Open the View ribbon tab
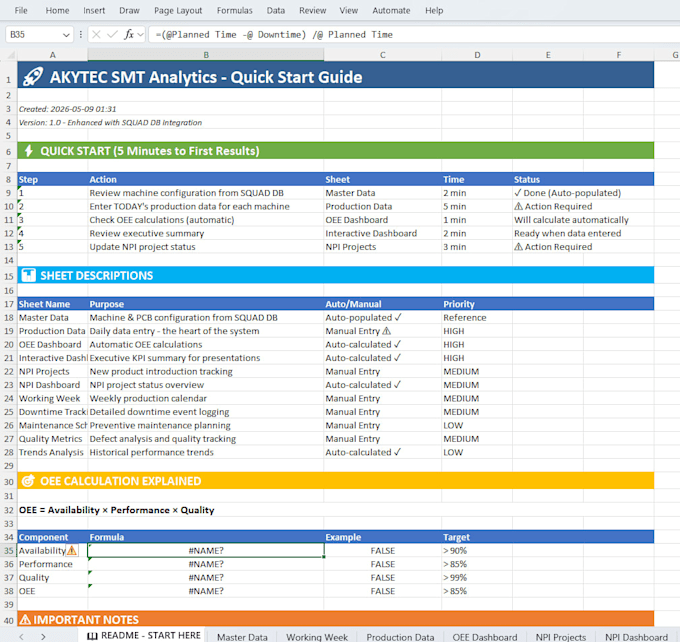This screenshot has width=680, height=642. point(349,10)
